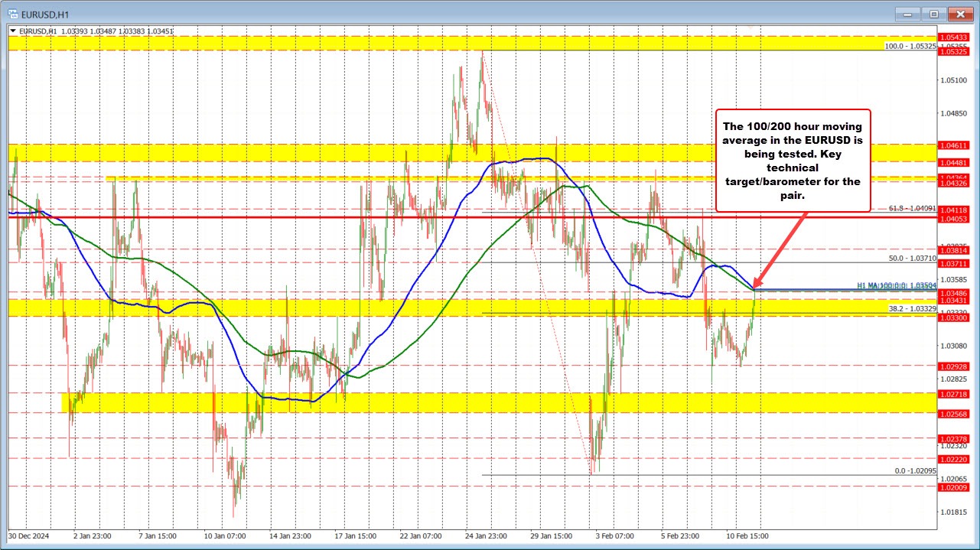
Task: Select the moving average annotation text box
Action: (793, 161)
